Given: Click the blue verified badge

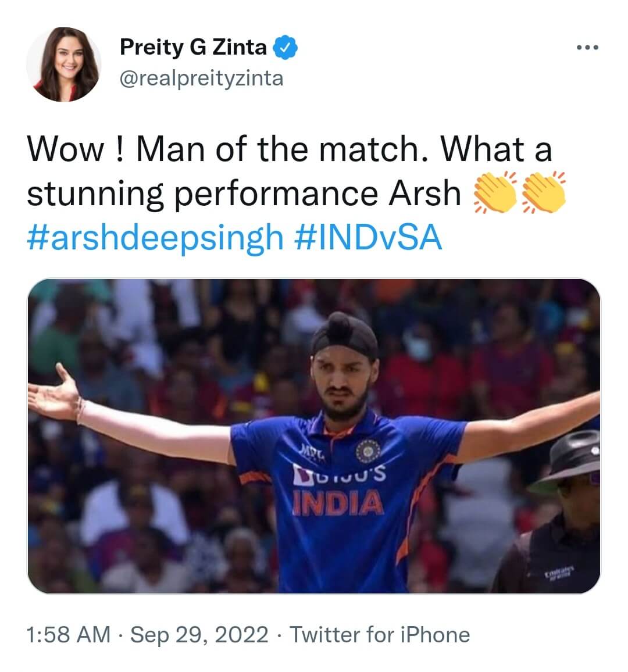Looking at the screenshot, I should point(286,48).
